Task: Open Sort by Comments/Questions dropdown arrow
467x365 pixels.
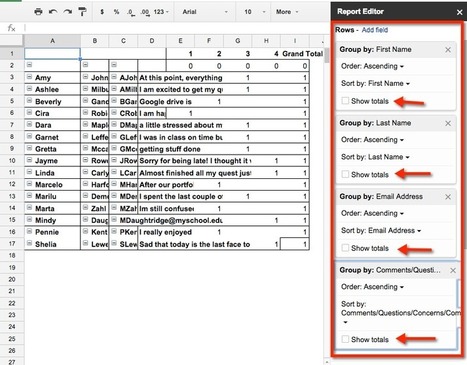Action: click(x=345, y=322)
